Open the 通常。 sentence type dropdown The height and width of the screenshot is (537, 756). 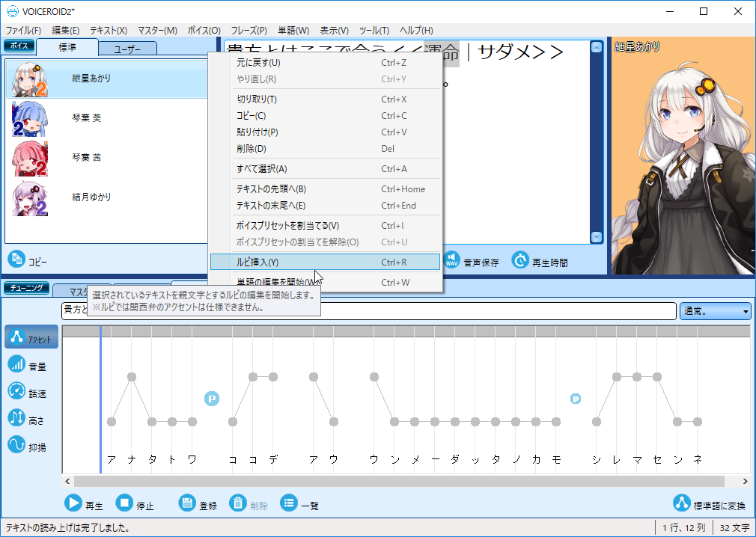tap(715, 311)
